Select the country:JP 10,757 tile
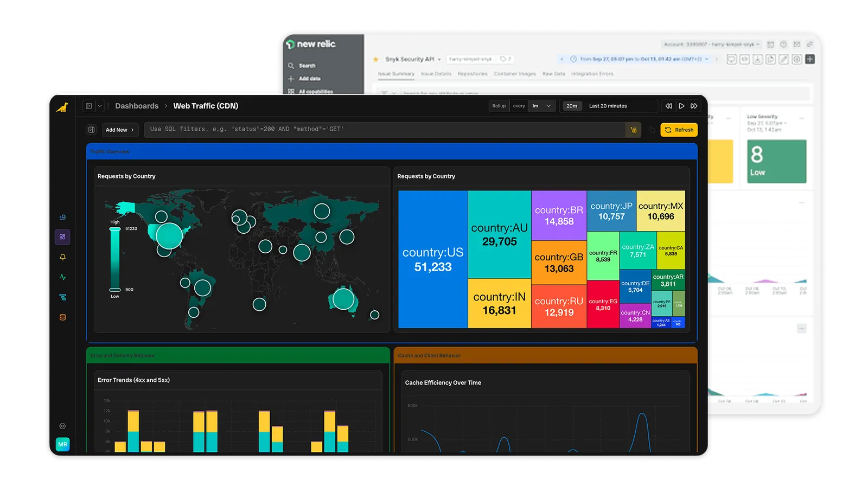Viewport: 868px width, 486px height. tap(611, 211)
